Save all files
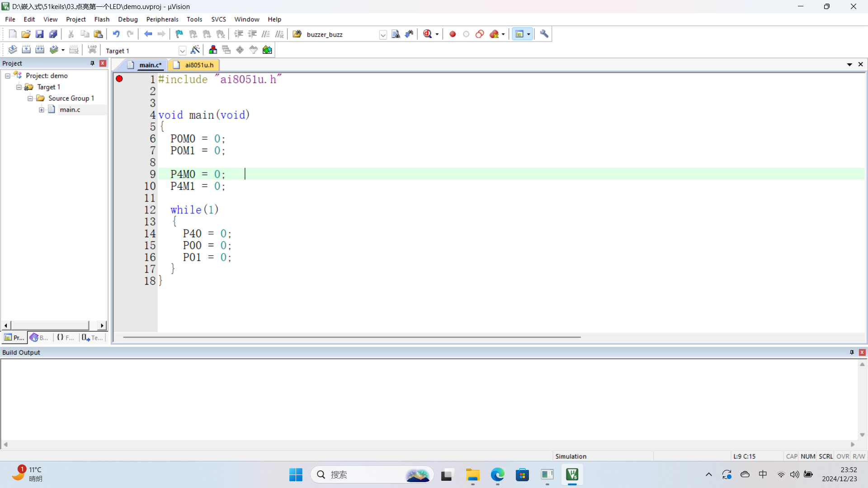Screen dimensions: 868x488 click(53, 34)
